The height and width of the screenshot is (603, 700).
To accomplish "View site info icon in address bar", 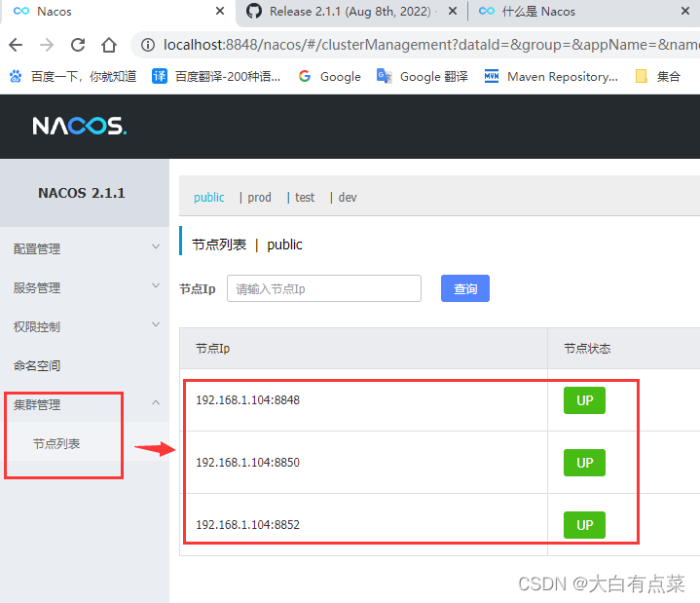I will (x=148, y=45).
